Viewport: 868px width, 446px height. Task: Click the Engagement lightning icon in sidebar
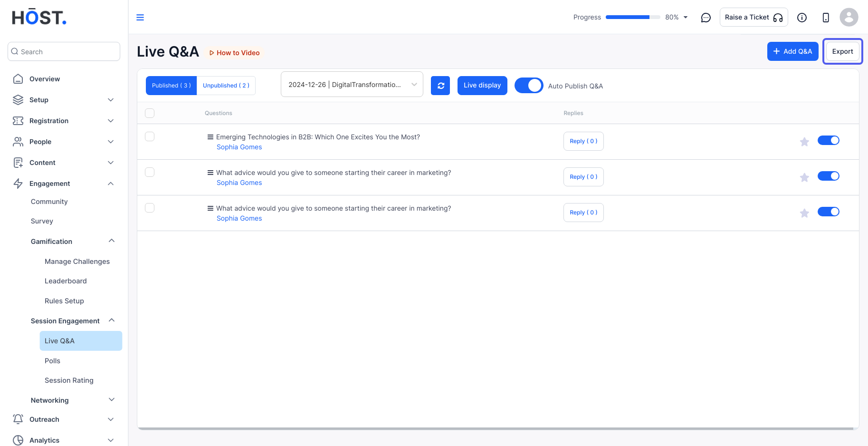pos(18,184)
